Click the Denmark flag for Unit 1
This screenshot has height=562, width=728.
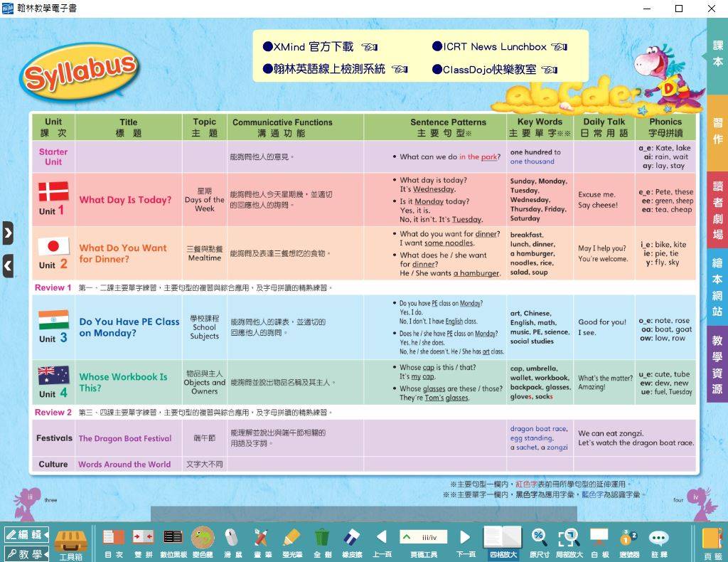53,191
